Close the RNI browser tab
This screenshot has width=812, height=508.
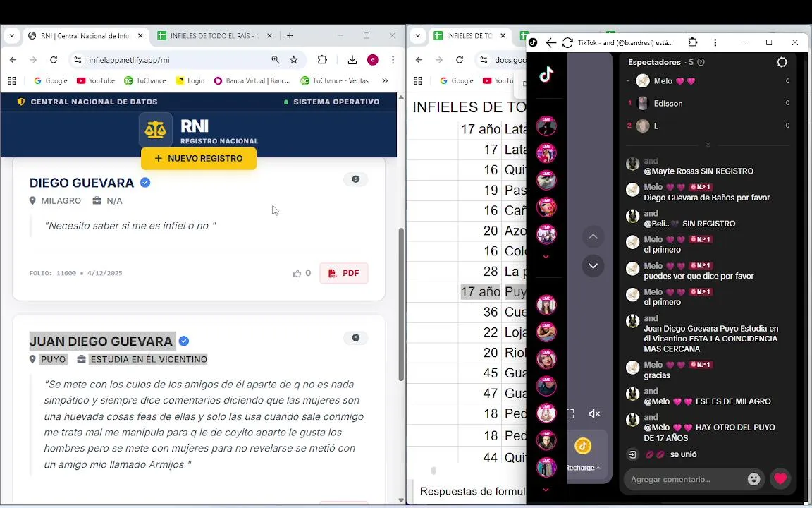[140, 36]
